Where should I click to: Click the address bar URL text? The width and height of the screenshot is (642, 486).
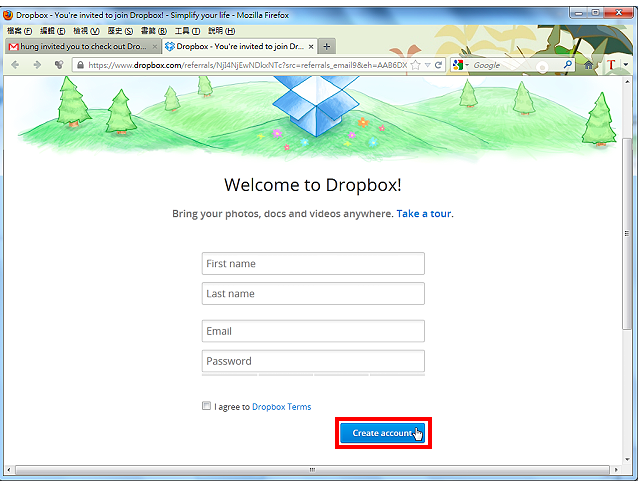tap(247, 65)
